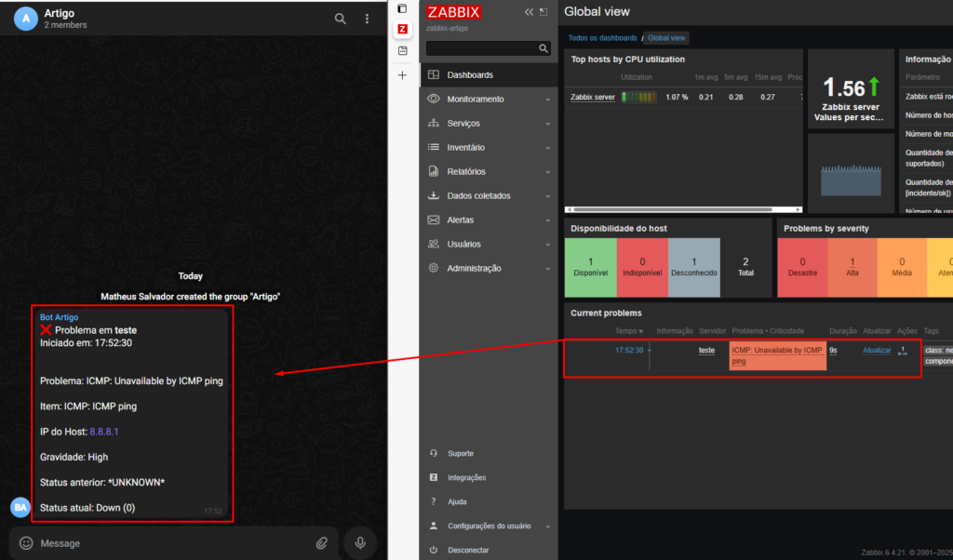
Task: Expand the Usuários menu
Action: (x=489, y=244)
